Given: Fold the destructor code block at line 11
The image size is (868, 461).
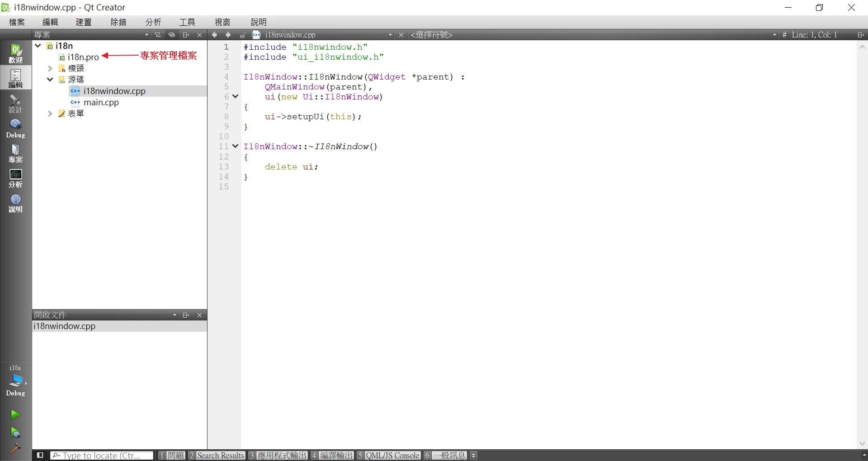Looking at the screenshot, I should click(x=235, y=146).
